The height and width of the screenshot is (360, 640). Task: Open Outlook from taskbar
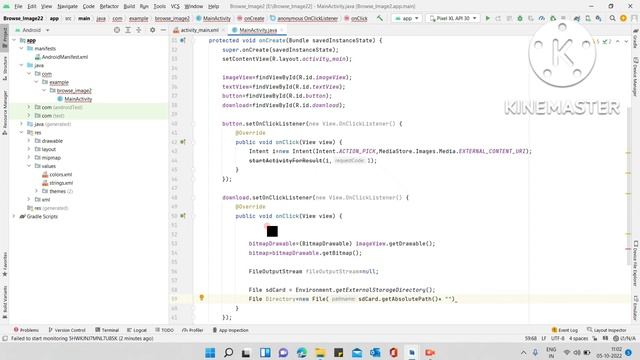375,353
